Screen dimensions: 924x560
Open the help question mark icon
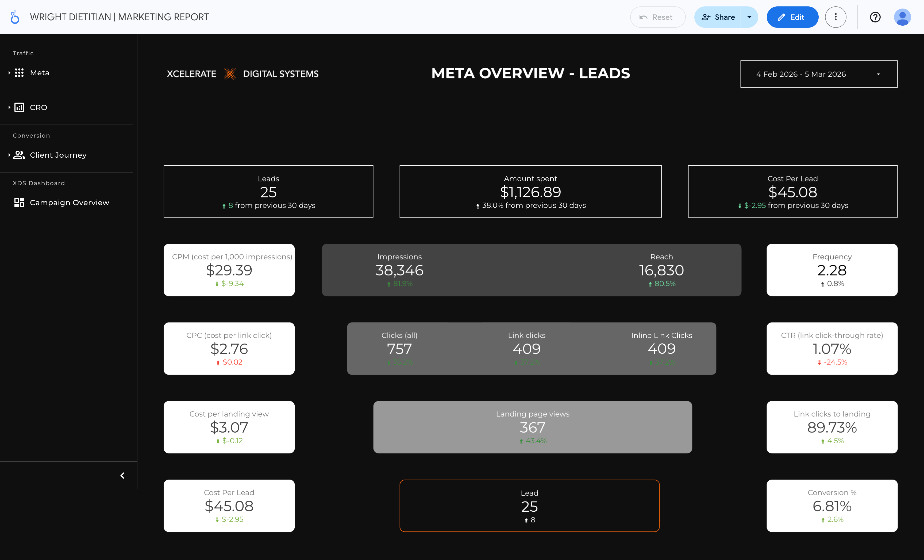(x=875, y=17)
